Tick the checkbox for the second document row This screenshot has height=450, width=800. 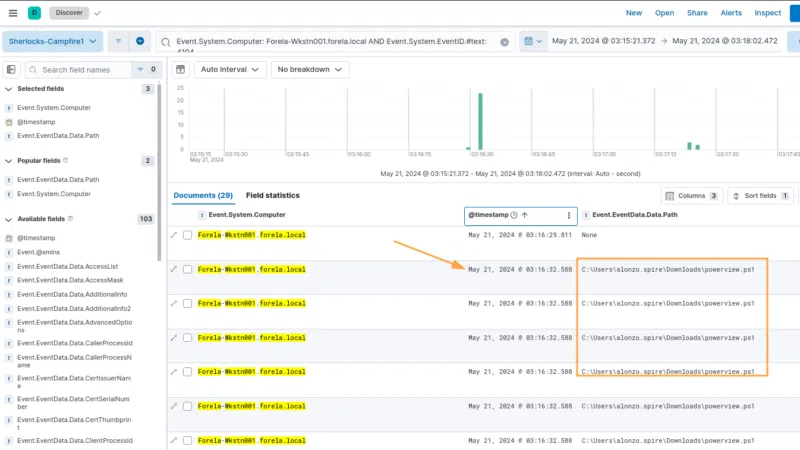pos(187,269)
